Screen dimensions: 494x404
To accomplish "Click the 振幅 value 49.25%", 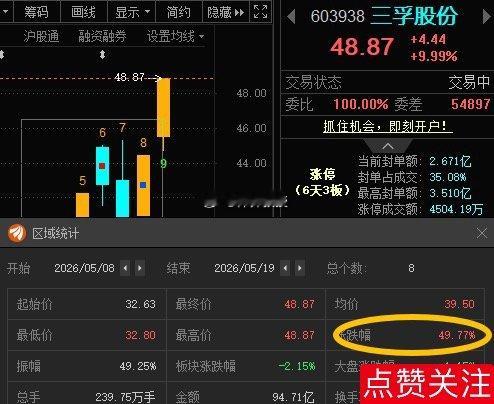I will tap(138, 366).
